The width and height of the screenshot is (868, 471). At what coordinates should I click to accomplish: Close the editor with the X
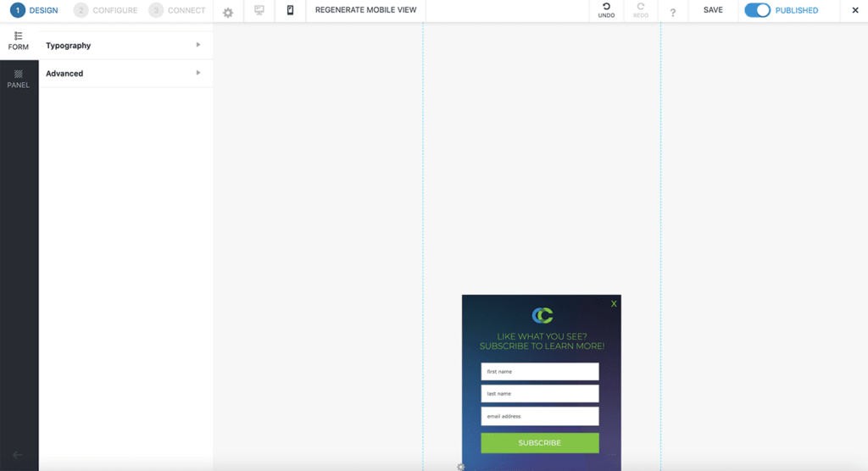tap(854, 10)
